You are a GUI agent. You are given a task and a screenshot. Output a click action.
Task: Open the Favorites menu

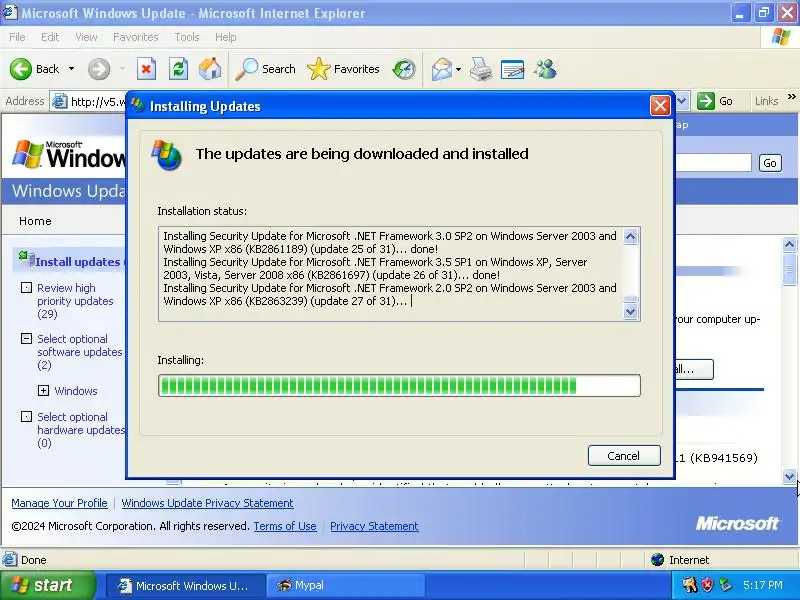(x=136, y=37)
